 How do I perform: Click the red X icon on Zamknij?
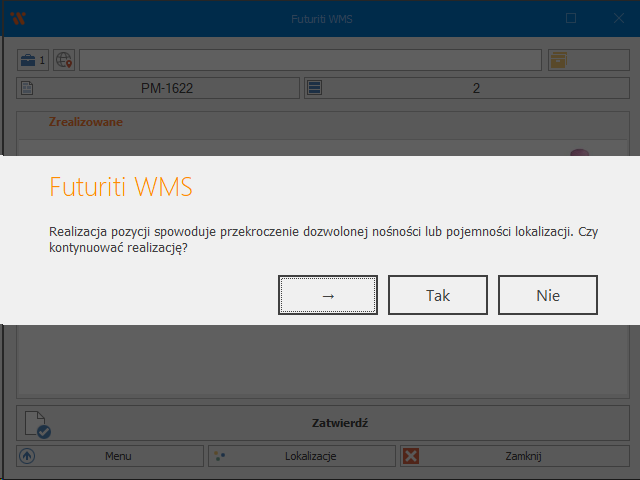coord(410,456)
